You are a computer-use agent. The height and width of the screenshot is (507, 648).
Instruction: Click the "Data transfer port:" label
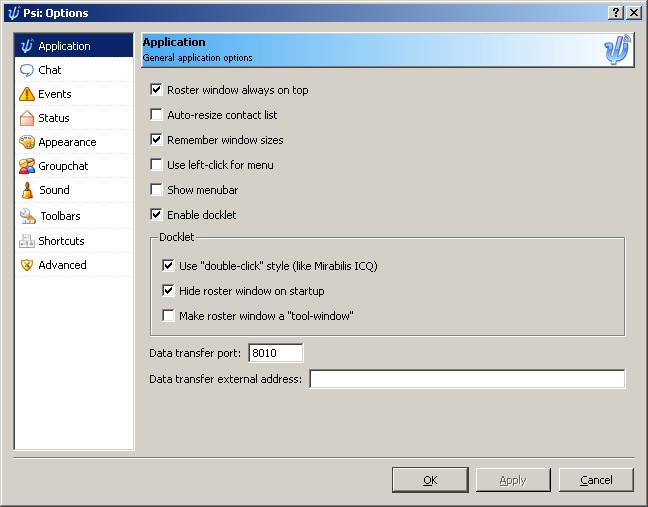coord(195,353)
